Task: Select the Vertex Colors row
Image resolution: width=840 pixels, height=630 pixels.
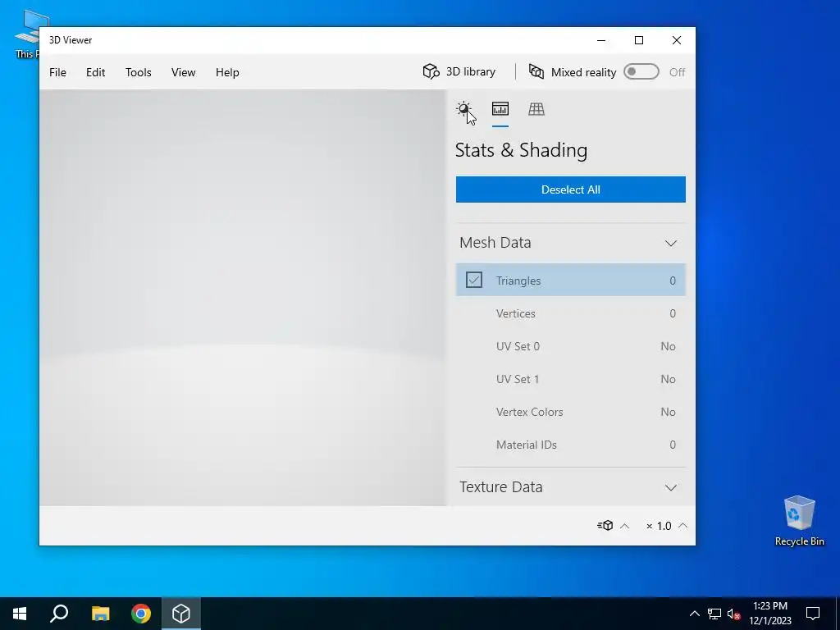Action: [x=571, y=412]
